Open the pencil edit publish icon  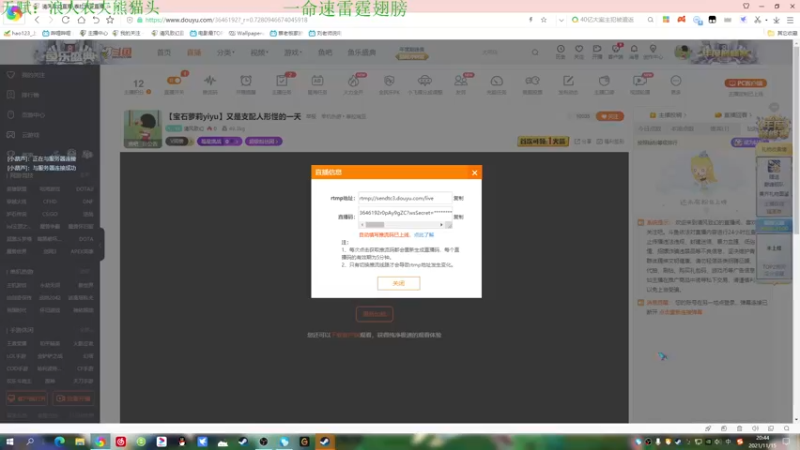tap(568, 81)
